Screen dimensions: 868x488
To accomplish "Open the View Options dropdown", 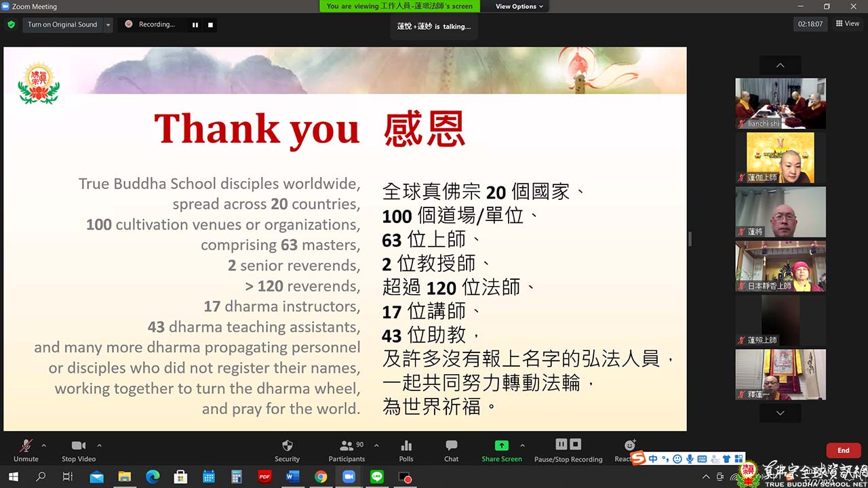I will 519,6.
